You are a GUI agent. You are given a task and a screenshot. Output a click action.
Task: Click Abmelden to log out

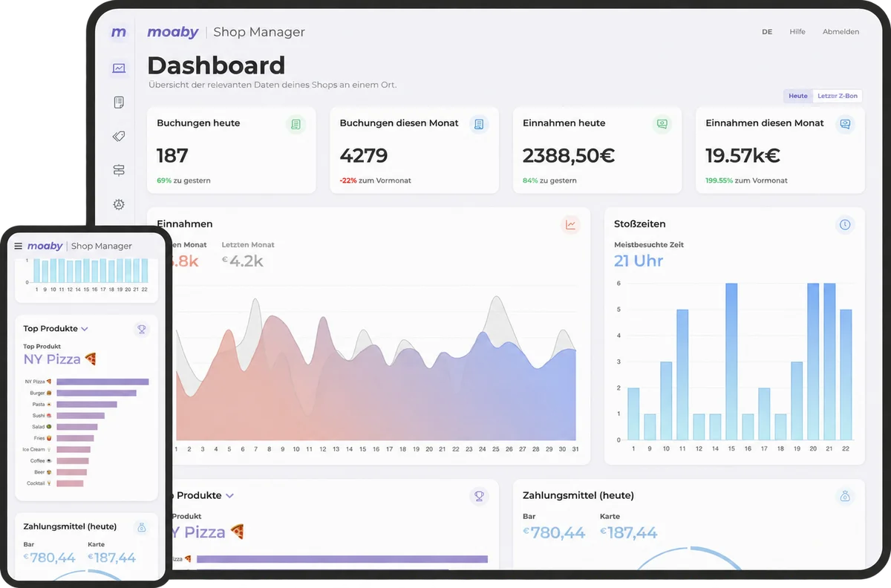coord(841,32)
